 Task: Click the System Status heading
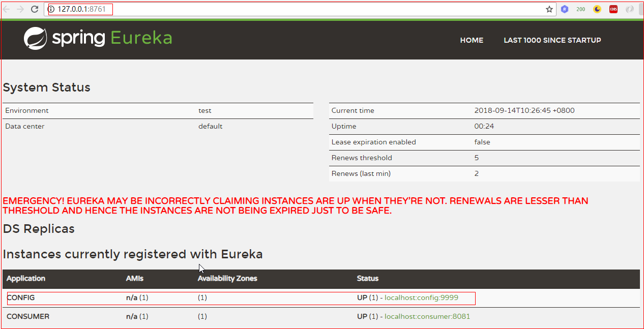coord(47,87)
